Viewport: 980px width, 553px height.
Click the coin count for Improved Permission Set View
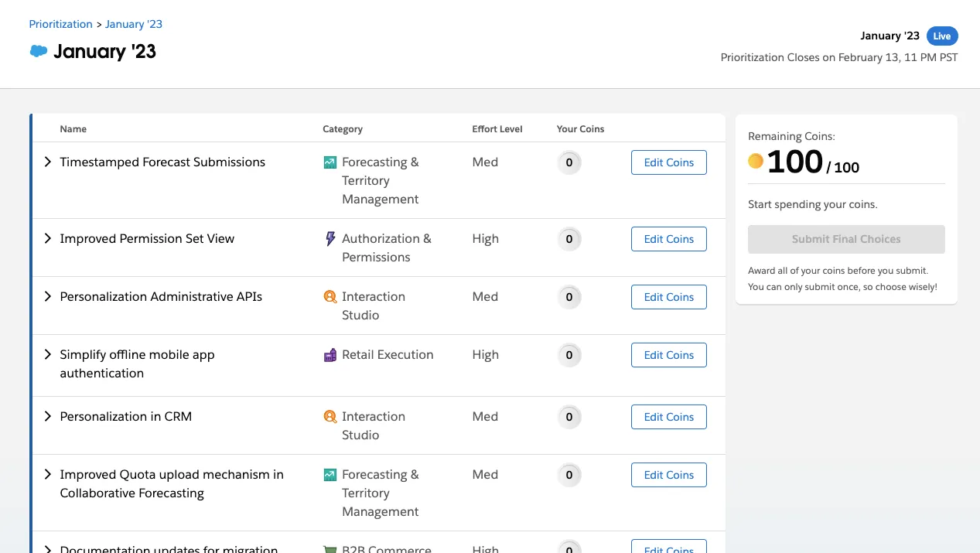[569, 239]
